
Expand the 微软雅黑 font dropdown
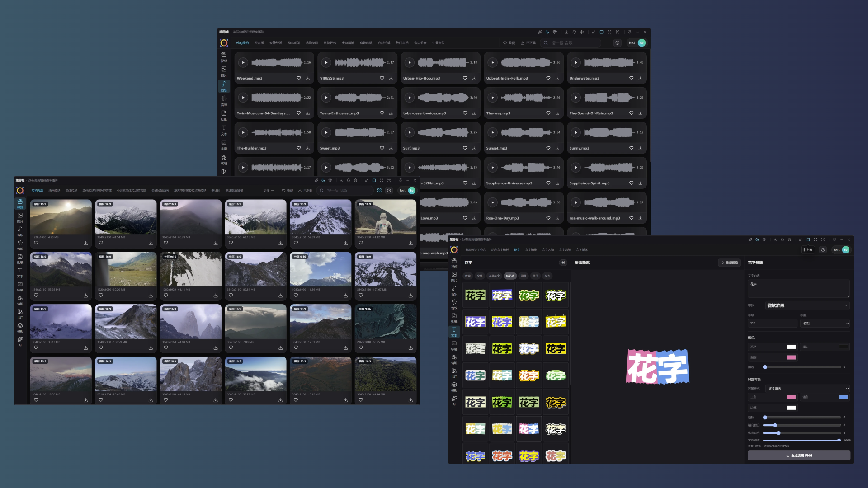coord(807,305)
